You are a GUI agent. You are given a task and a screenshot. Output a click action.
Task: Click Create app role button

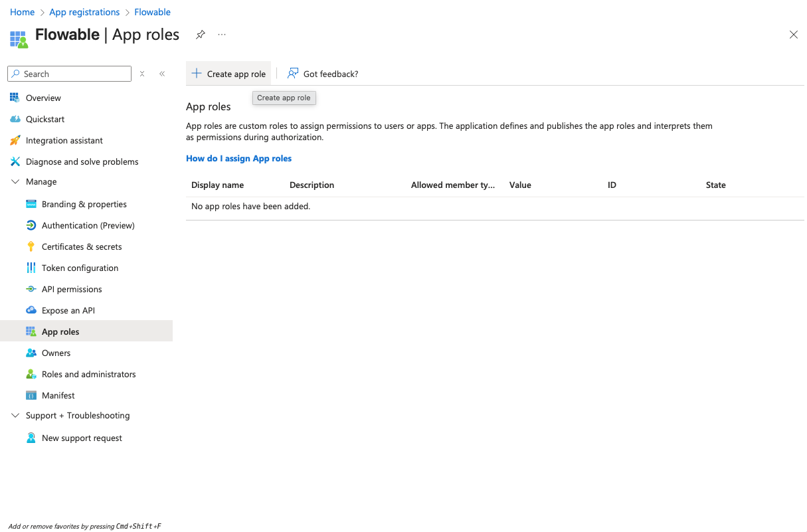pos(228,74)
